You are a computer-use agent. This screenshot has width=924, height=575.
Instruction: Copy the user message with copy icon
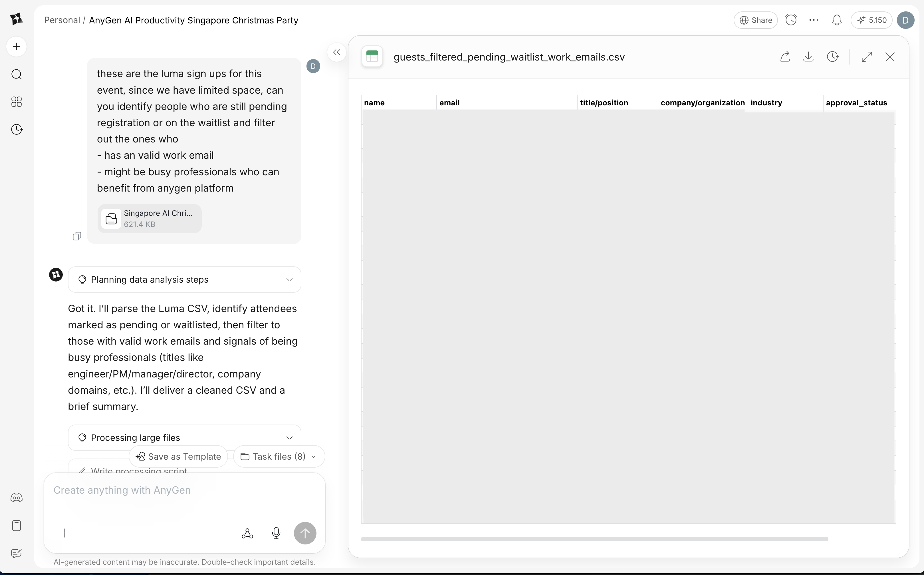coord(77,236)
